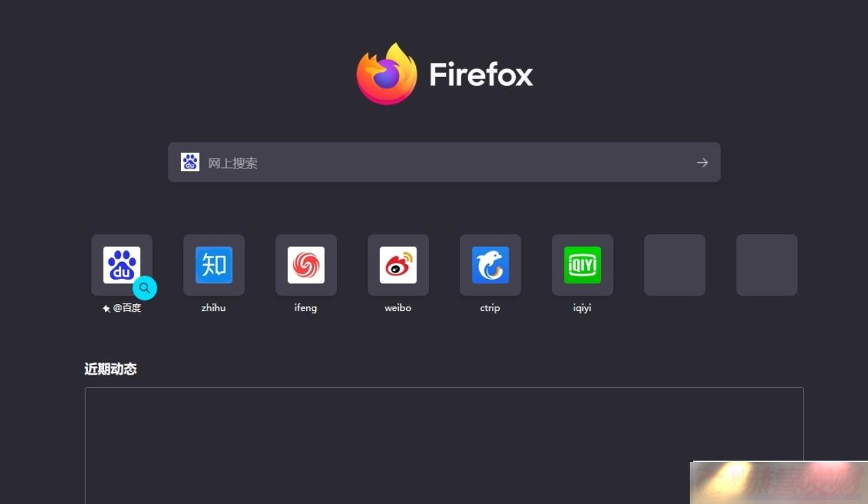
Task: Click the 近期动态 section heading
Action: pyautogui.click(x=110, y=369)
